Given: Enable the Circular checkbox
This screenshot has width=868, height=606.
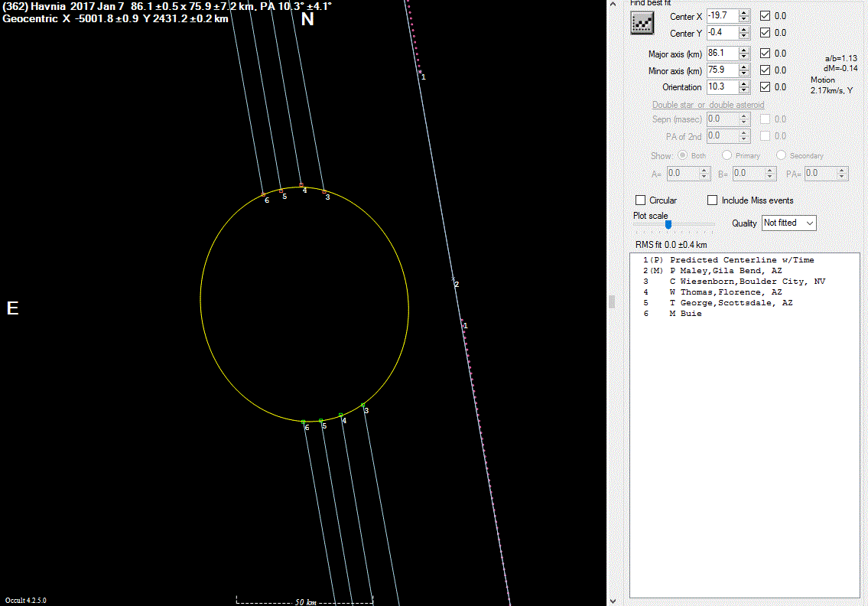Looking at the screenshot, I should pos(641,200).
